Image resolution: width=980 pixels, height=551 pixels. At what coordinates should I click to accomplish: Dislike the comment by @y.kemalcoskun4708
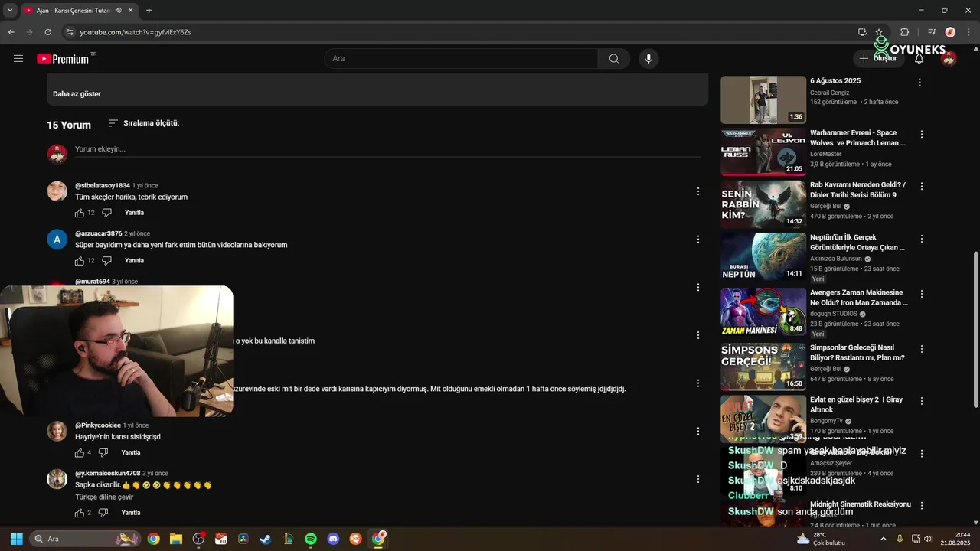[x=103, y=513]
